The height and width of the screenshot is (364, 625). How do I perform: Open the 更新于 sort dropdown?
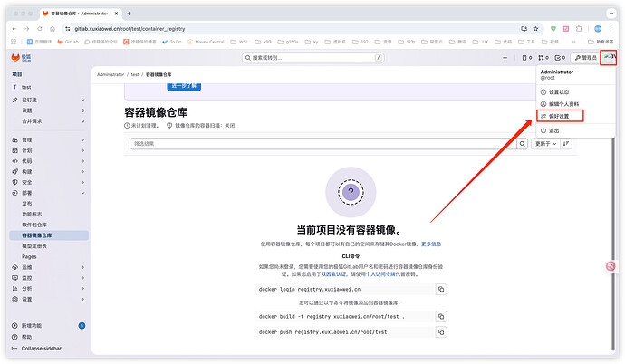pos(543,144)
